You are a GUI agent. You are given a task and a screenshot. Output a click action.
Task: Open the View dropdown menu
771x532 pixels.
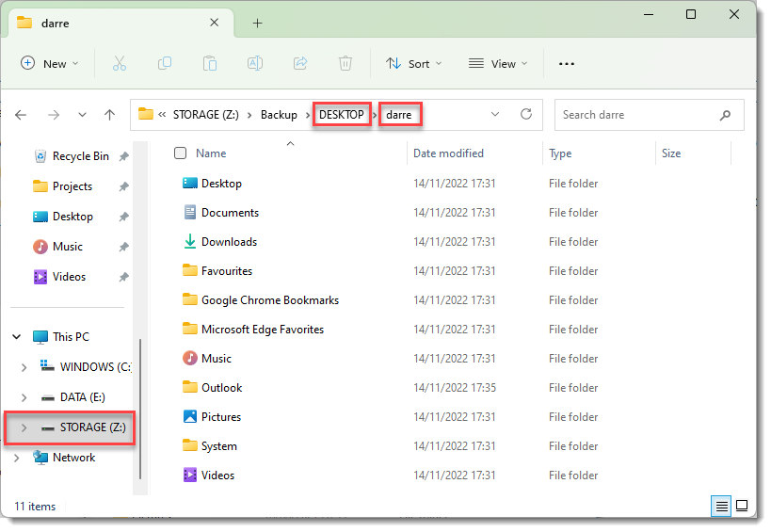[x=498, y=64]
